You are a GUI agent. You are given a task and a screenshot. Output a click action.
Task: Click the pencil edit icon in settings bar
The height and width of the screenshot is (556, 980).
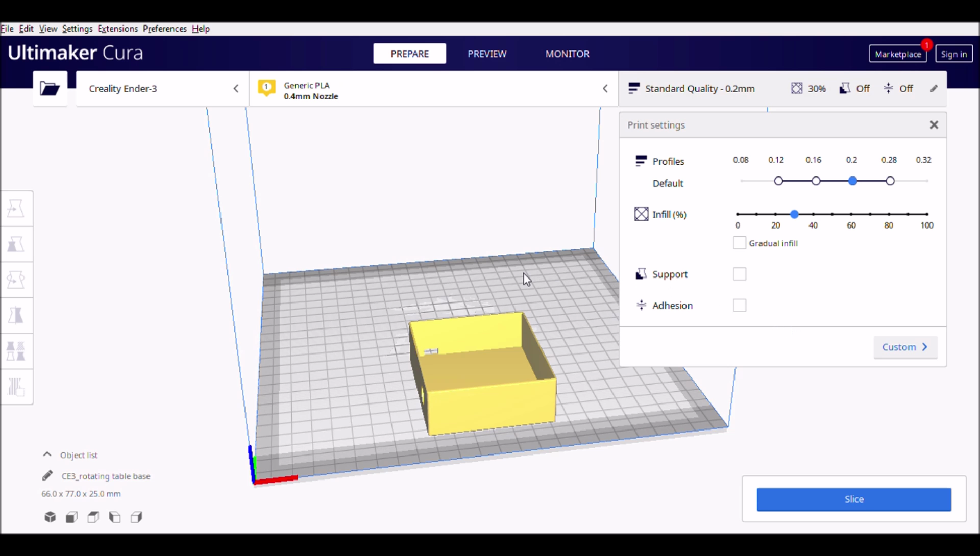(934, 89)
